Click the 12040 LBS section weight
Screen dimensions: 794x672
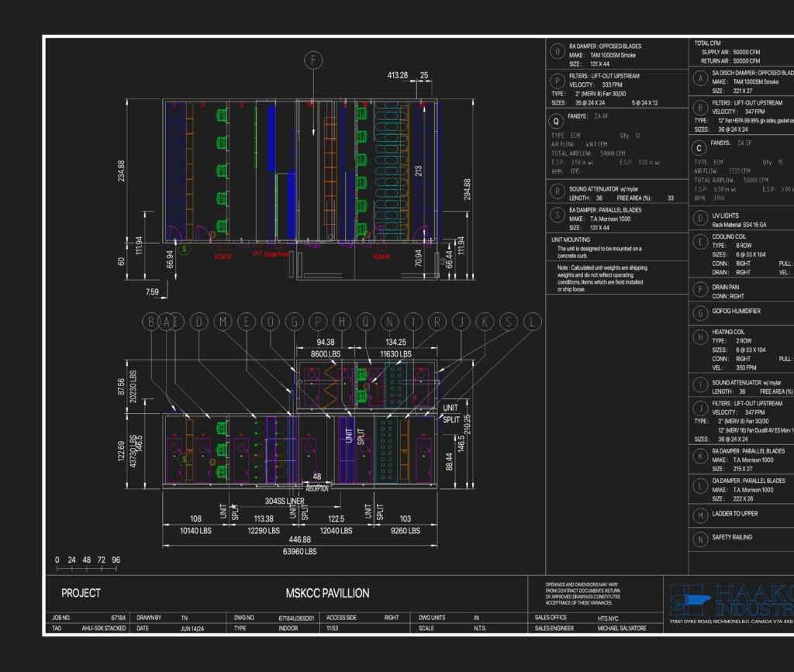coord(337,531)
